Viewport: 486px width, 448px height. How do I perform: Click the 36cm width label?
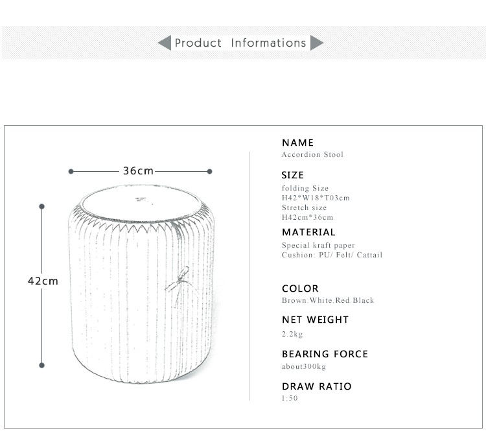tap(138, 171)
